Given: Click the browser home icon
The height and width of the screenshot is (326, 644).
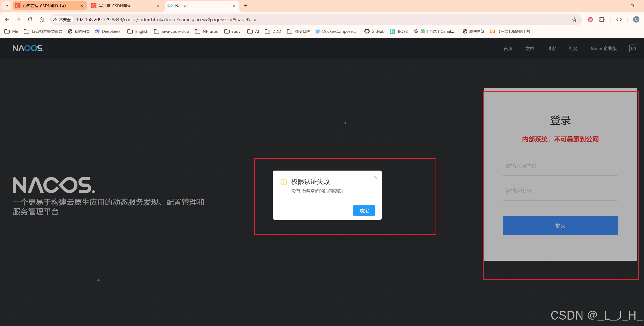Looking at the screenshot, I should point(41,19).
